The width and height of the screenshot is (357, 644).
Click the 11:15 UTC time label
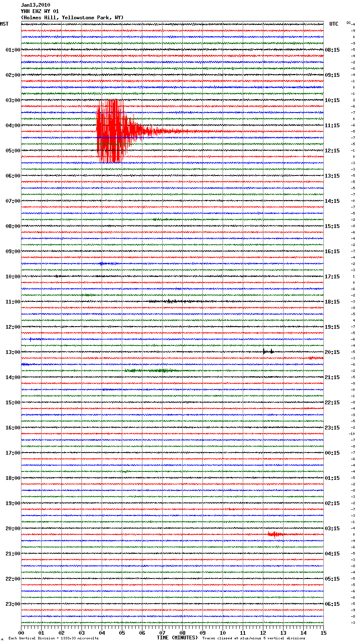tap(332, 126)
